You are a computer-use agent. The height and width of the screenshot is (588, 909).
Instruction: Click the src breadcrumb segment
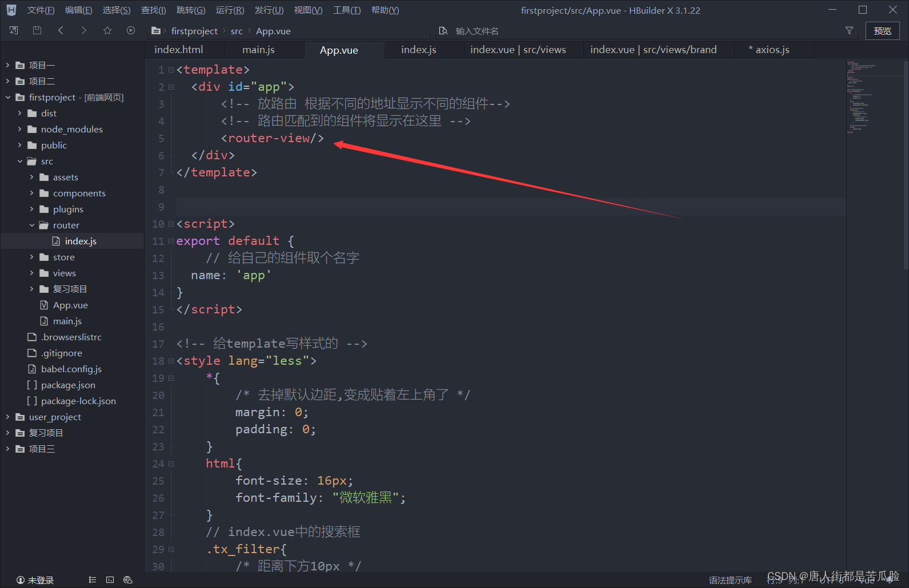coord(237,31)
